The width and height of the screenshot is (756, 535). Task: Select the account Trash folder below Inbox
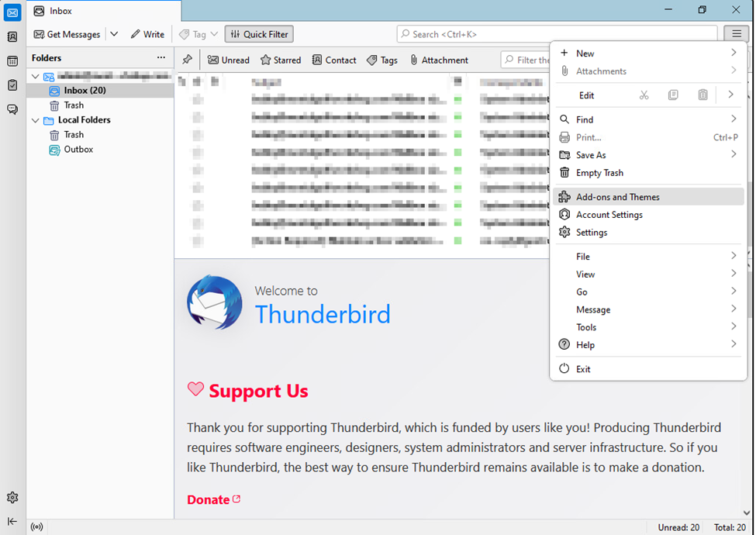click(x=100, y=105)
